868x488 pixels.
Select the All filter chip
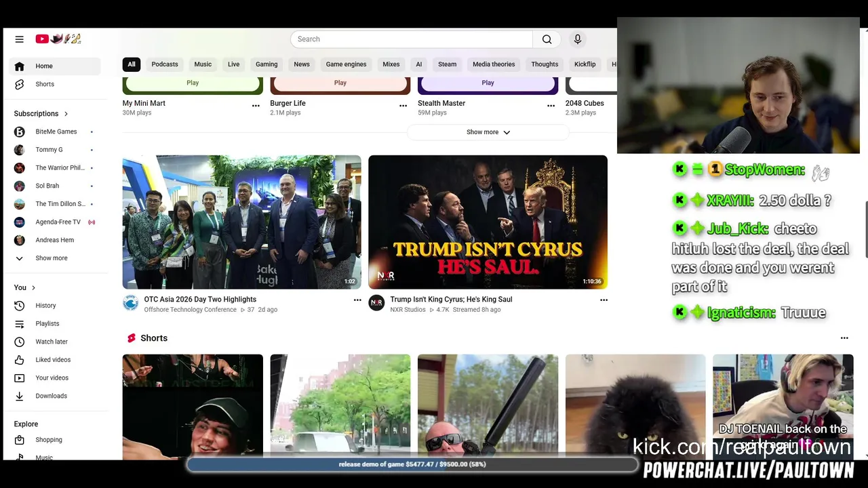tap(132, 64)
